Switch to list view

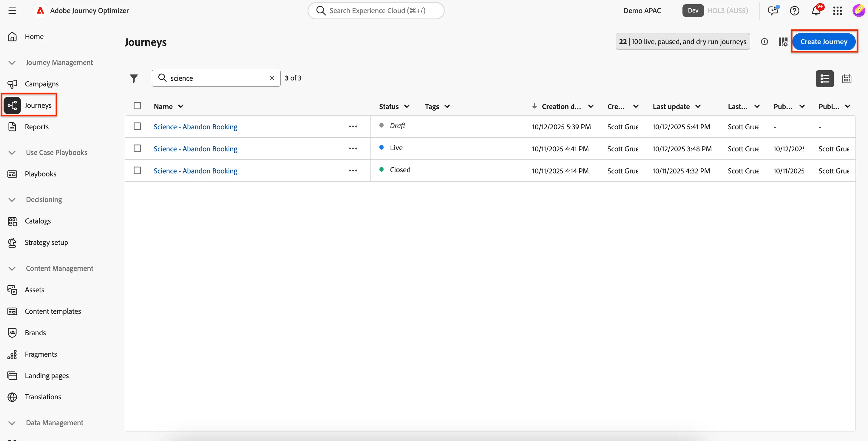pyautogui.click(x=824, y=79)
